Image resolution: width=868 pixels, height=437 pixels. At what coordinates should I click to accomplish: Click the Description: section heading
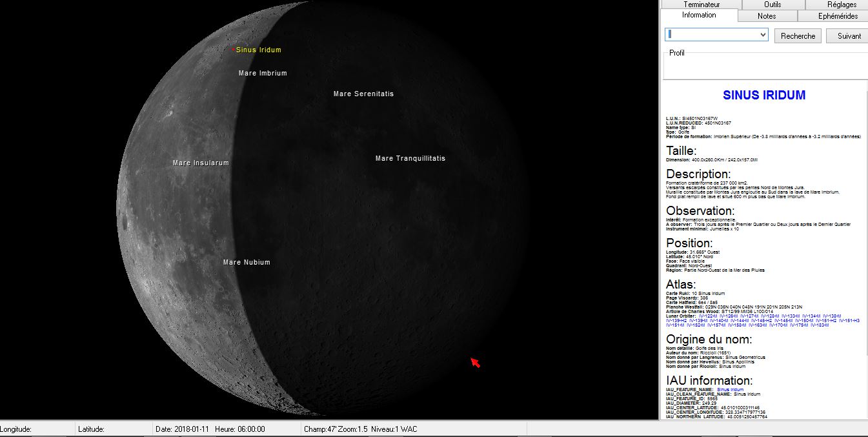[x=698, y=174]
